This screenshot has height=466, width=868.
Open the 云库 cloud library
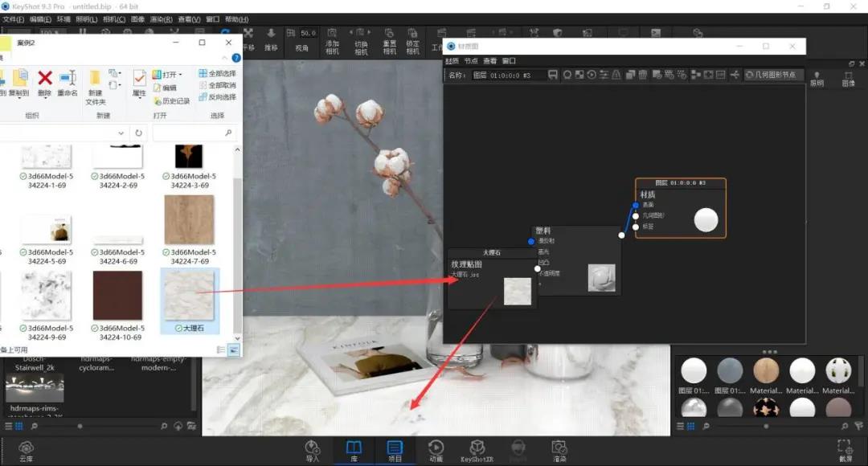(26, 451)
